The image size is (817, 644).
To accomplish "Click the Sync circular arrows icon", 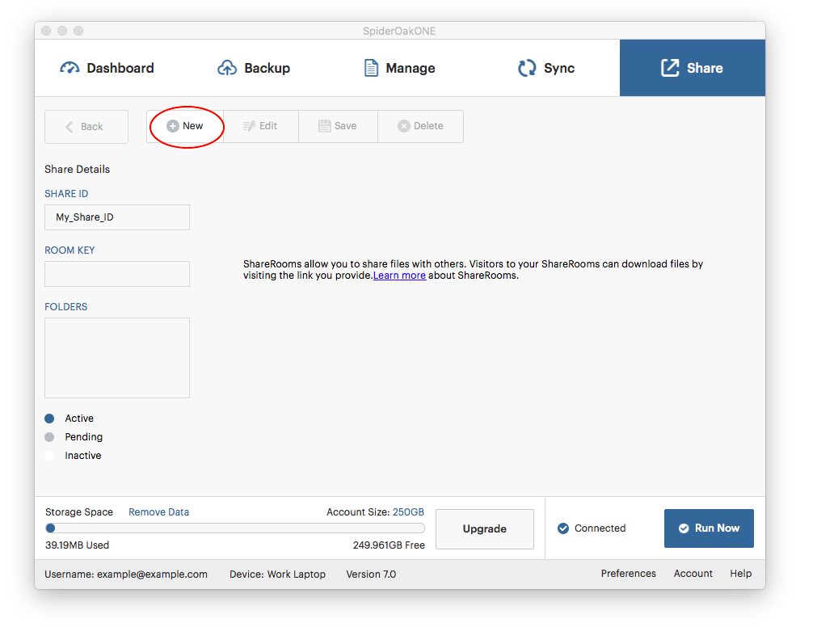I will click(x=527, y=68).
